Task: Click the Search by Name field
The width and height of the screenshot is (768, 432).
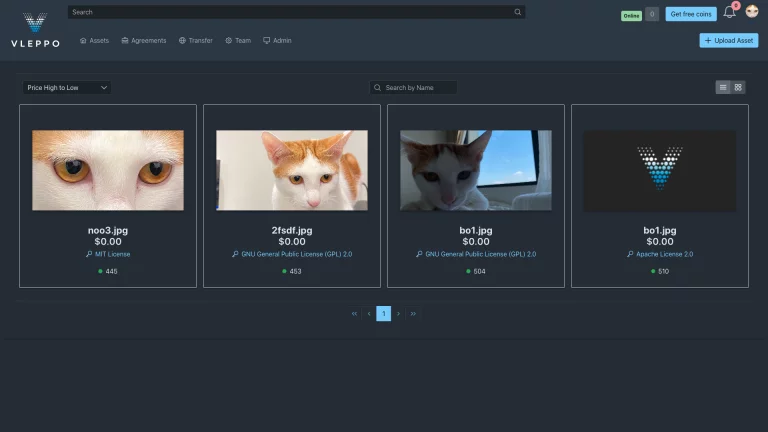Action: click(413, 88)
